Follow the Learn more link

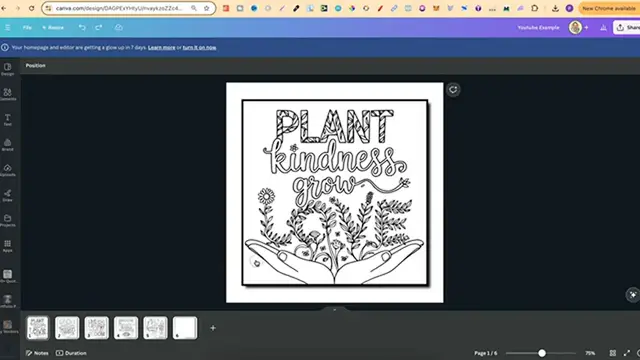click(x=162, y=47)
